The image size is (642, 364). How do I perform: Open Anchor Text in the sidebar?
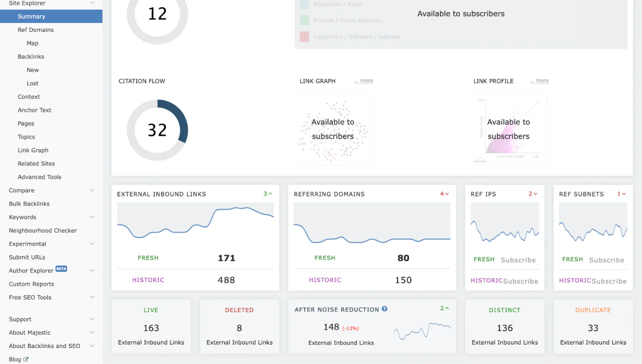35,110
